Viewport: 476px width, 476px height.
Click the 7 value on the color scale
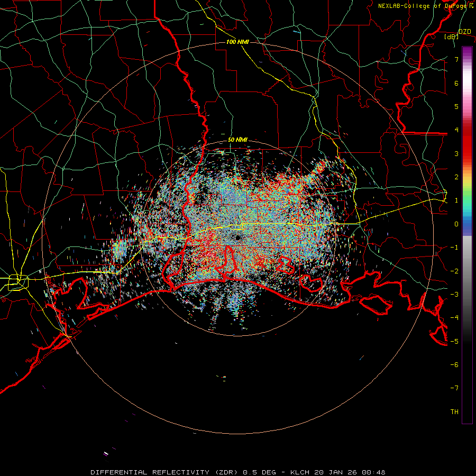pyautogui.click(x=456, y=59)
